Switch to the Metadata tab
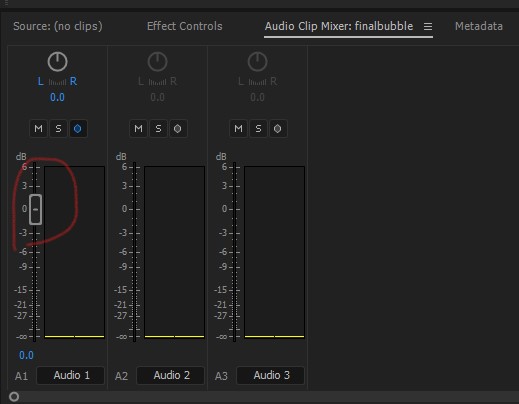 point(479,26)
